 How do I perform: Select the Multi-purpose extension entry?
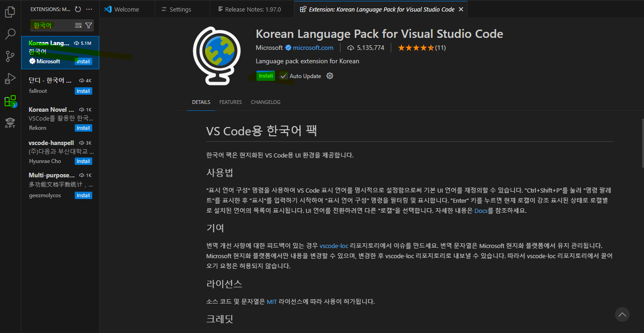tap(60, 185)
